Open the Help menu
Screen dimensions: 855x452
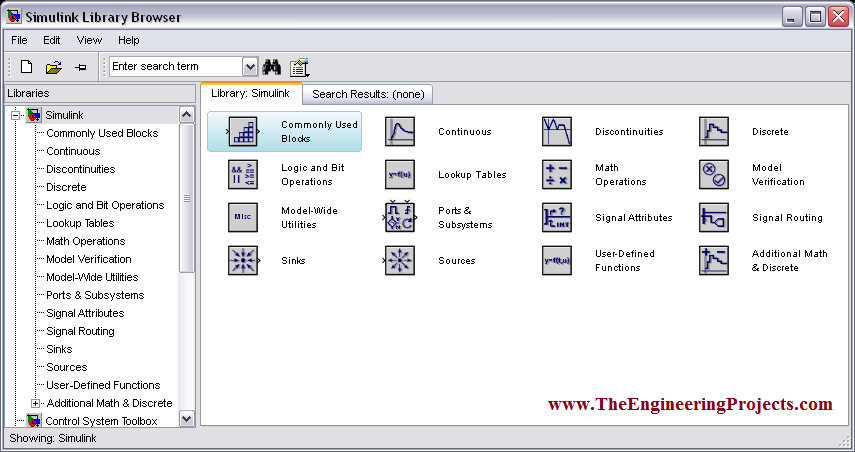click(129, 40)
